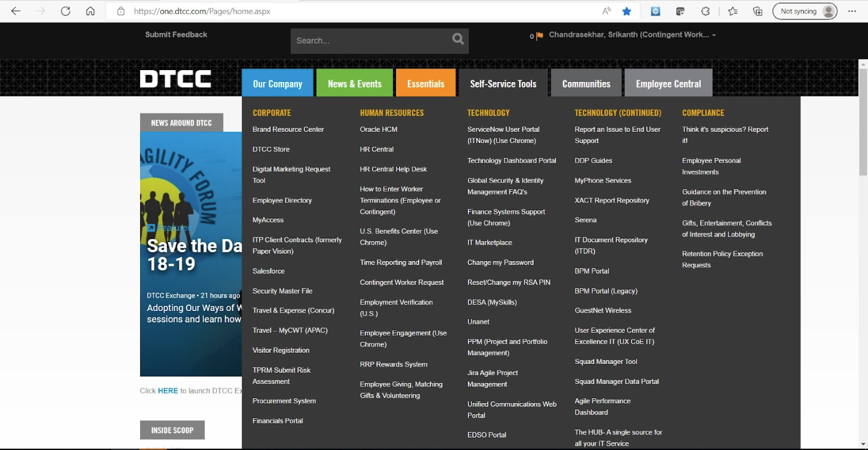Open HR Central Help Desk link

click(393, 170)
